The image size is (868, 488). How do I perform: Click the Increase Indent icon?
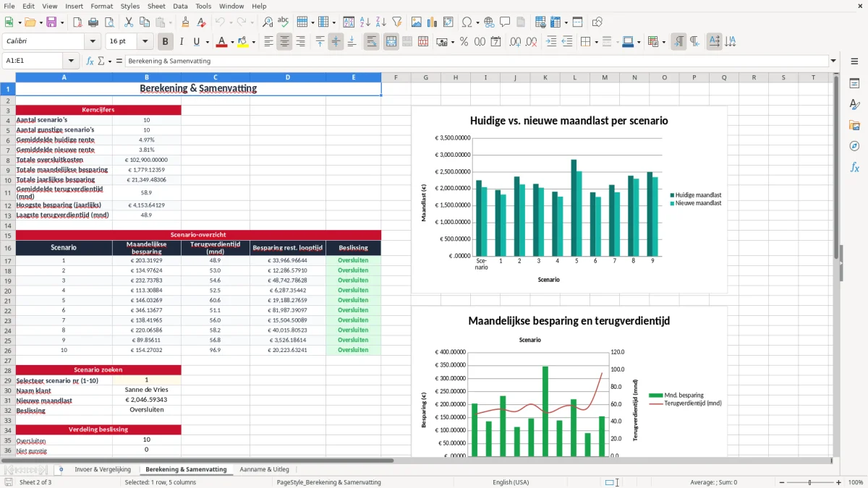coord(551,42)
